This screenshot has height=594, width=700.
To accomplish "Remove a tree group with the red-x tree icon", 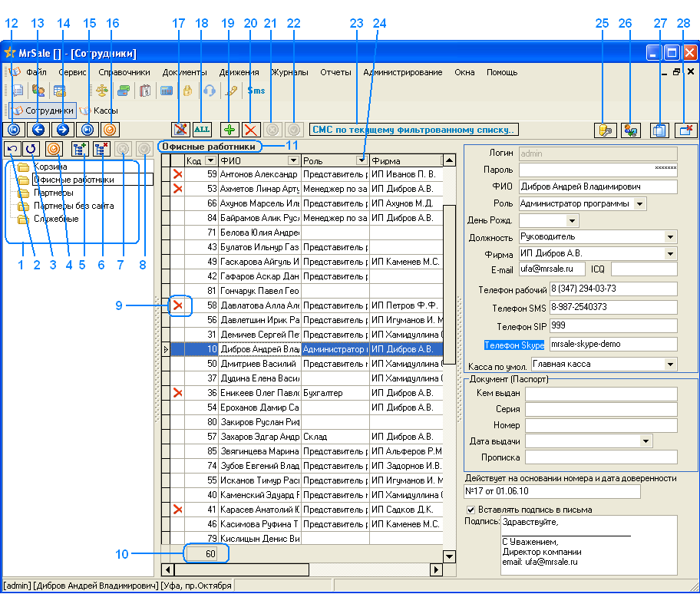I will click(101, 149).
